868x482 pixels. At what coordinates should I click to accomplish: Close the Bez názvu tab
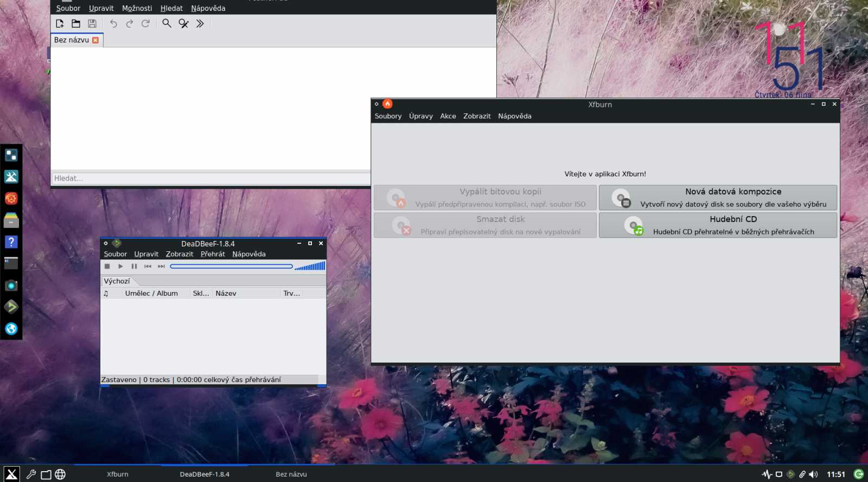95,40
